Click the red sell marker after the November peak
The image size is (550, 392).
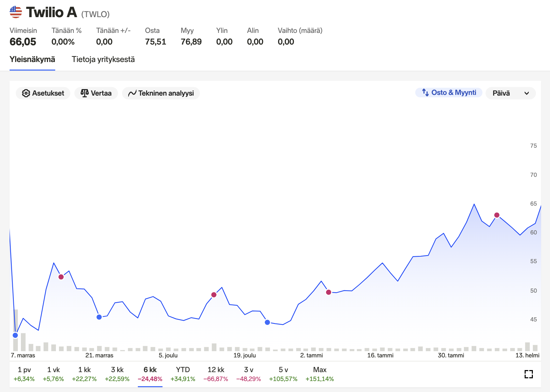click(x=61, y=277)
